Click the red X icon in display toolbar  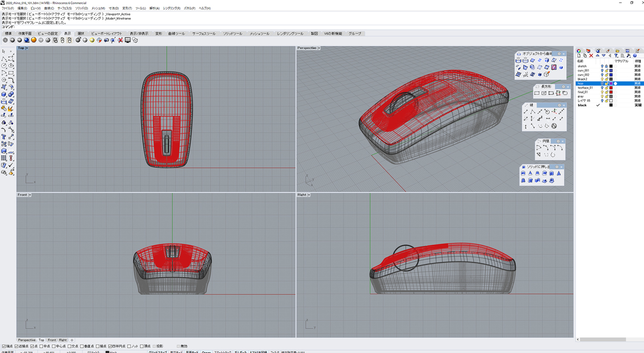click(x=121, y=40)
